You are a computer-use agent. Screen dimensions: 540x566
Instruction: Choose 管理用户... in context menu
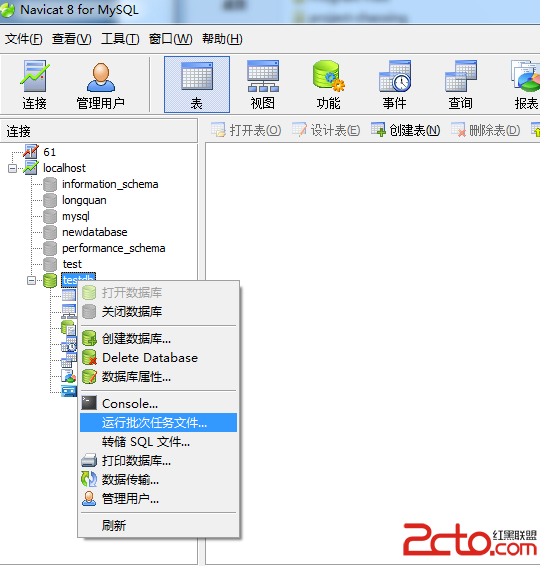(x=158, y=499)
